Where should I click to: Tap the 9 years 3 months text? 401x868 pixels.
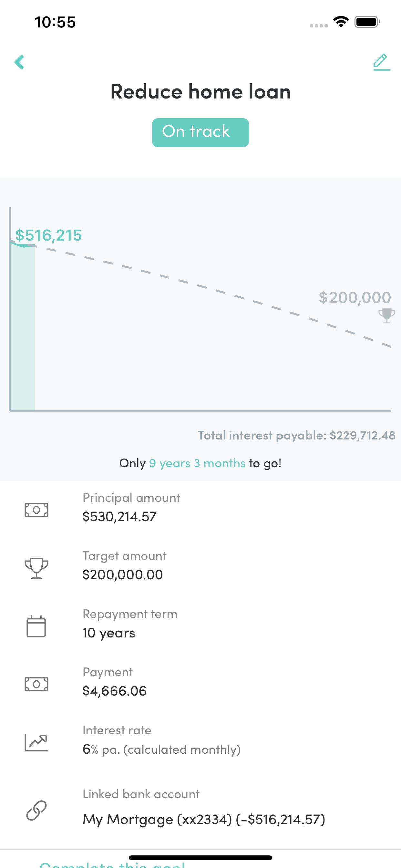point(197,463)
